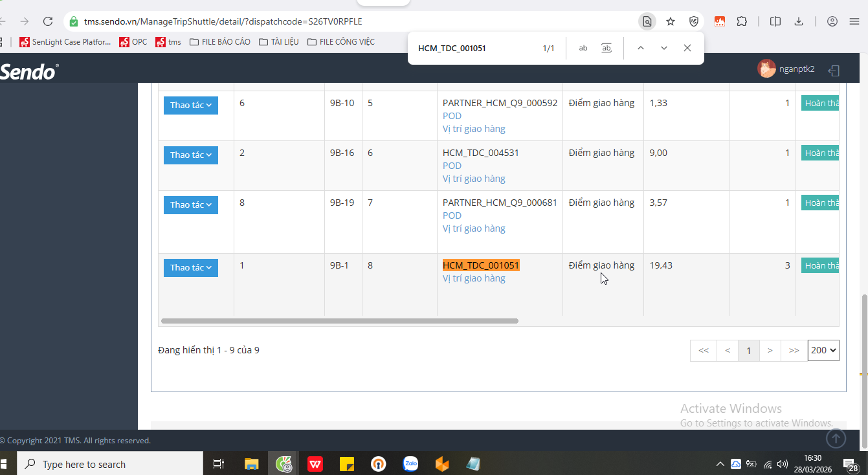Click status badge for HCM_TDC_001051 row
The height and width of the screenshot is (475, 868).
(820, 265)
